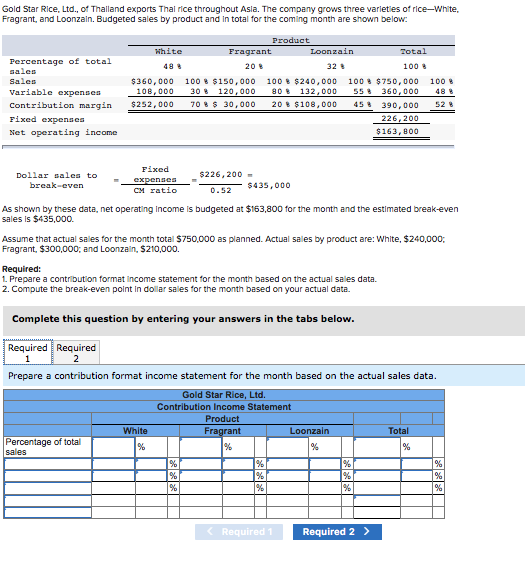Switch to the Required 2 tab
Image resolution: width=525 pixels, height=564 pixels.
(x=76, y=352)
